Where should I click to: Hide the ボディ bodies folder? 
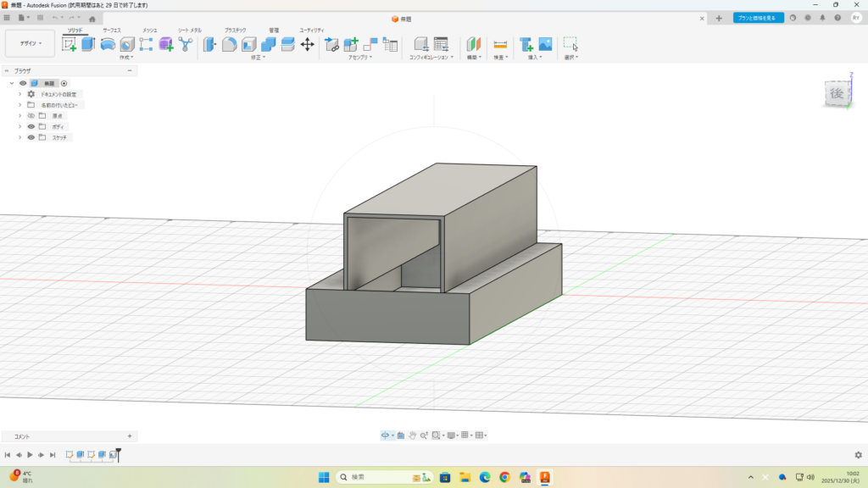31,126
